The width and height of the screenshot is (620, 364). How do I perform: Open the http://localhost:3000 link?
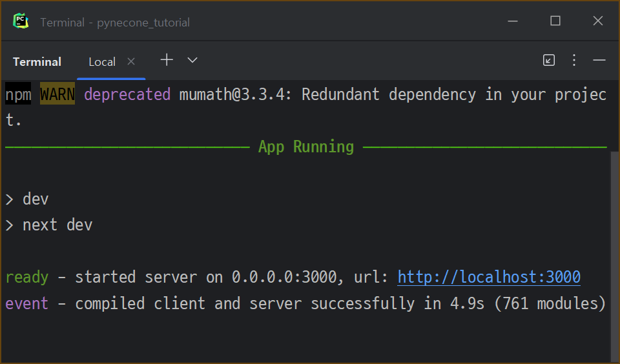[489, 277]
